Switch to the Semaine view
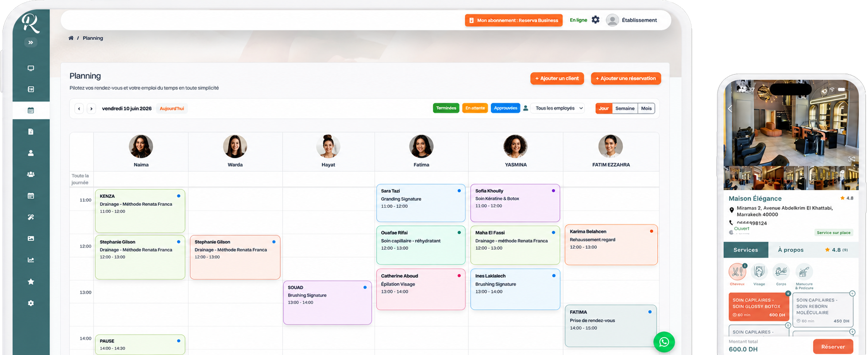 pyautogui.click(x=625, y=108)
